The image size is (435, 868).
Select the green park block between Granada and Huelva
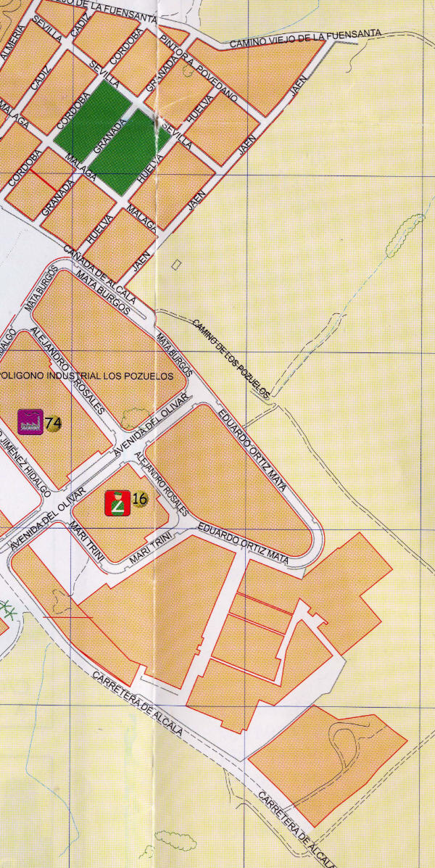click(x=130, y=152)
